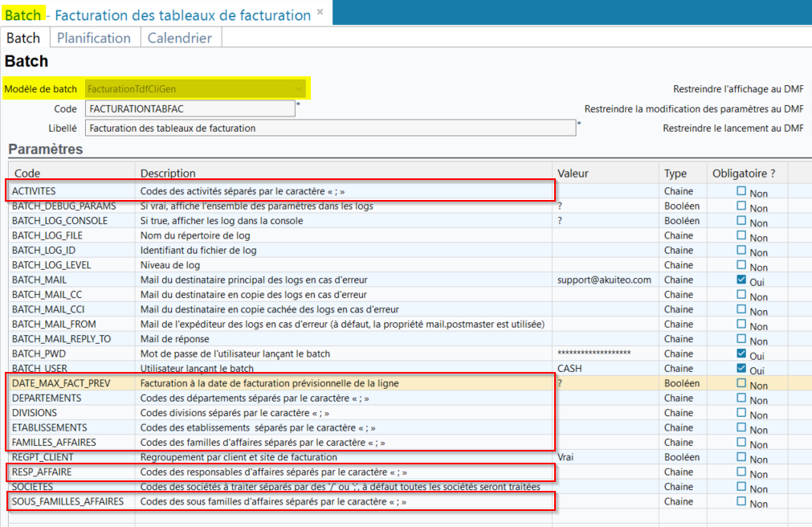Sort by the Code column header
This screenshot has height=527, width=812.
coord(71,173)
